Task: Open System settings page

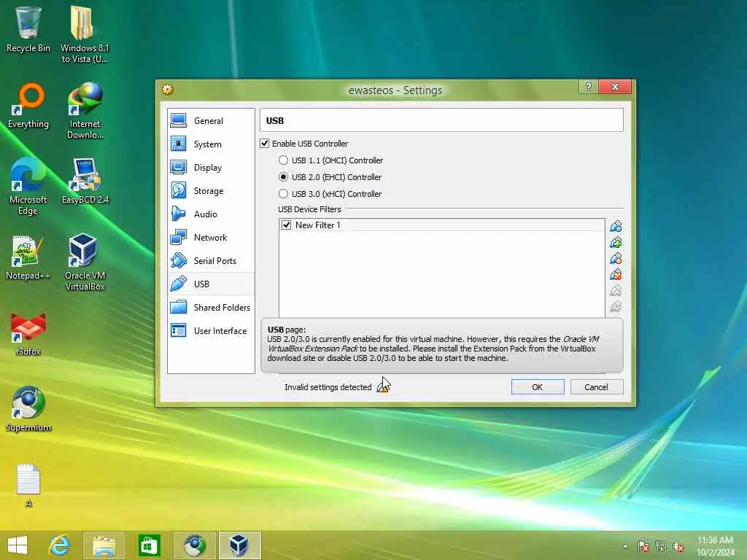Action: point(211,144)
